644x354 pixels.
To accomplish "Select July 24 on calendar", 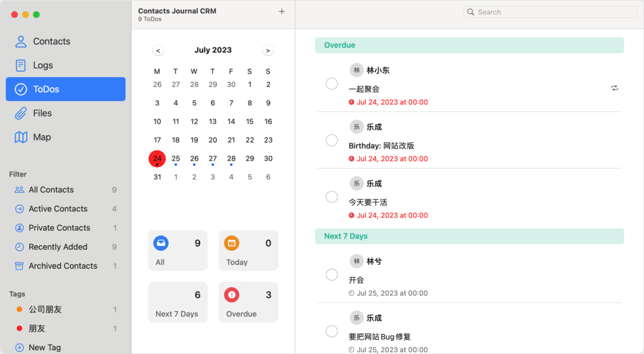I will coord(157,158).
